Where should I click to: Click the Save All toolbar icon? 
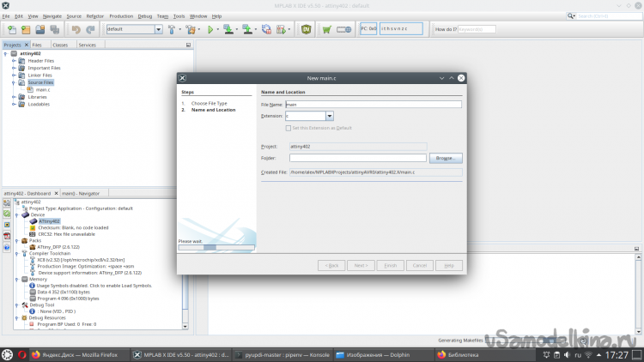tap(54, 29)
